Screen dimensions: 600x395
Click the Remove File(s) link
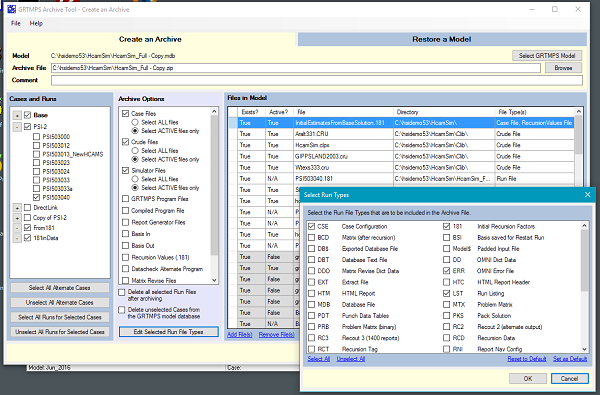click(x=277, y=335)
